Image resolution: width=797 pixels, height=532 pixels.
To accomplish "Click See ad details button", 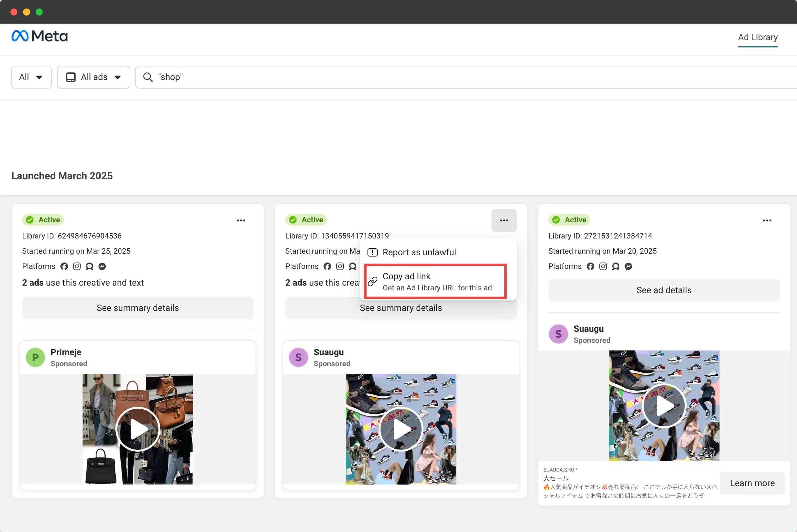I will tap(664, 290).
